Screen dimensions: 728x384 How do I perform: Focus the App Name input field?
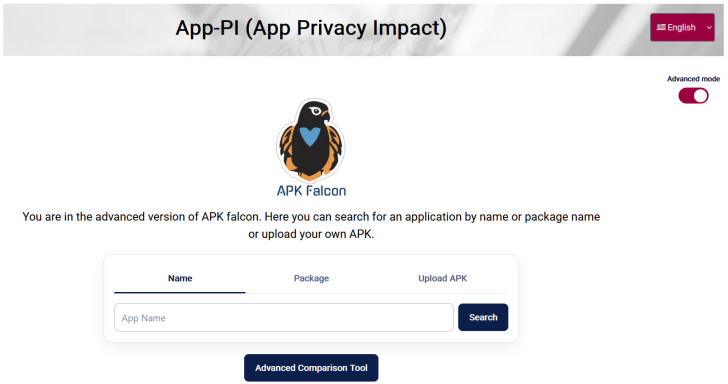(284, 318)
